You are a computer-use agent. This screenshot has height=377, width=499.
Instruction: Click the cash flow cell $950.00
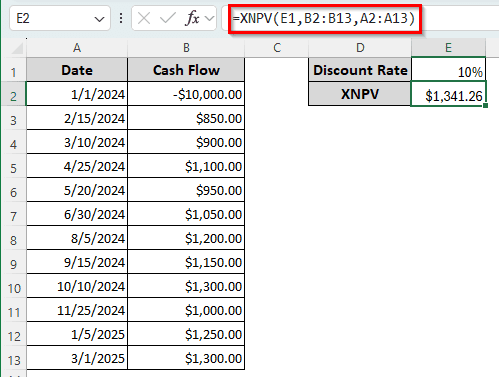(x=186, y=190)
